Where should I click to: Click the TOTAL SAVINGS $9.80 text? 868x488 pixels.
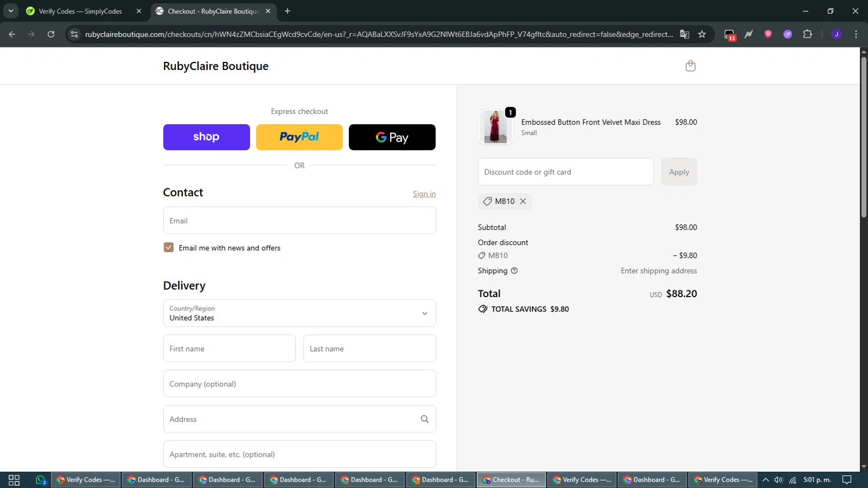click(x=530, y=309)
